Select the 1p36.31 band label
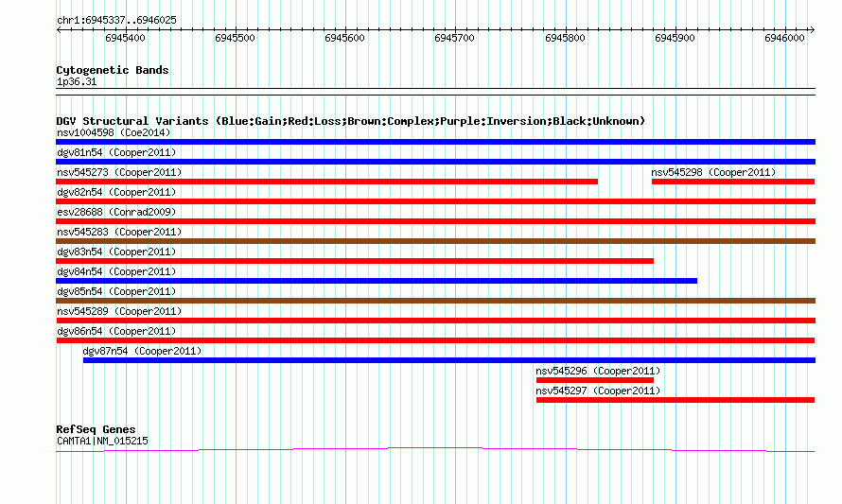This screenshot has width=842, height=504. pyautogui.click(x=77, y=82)
